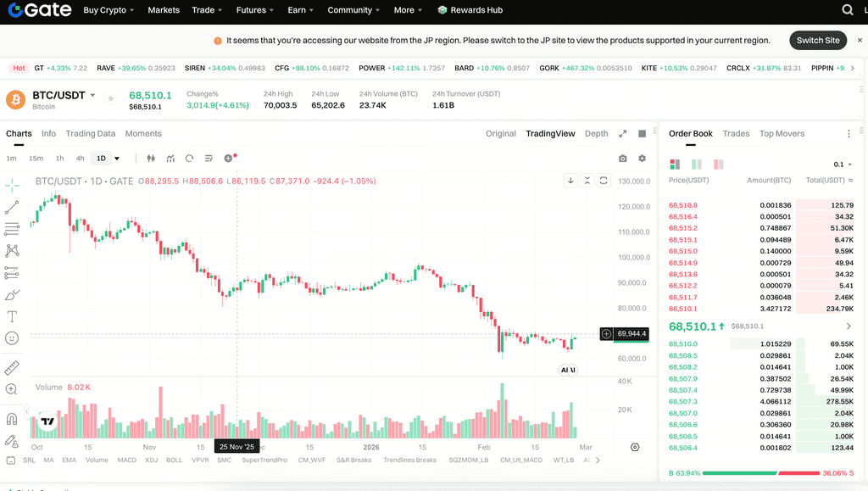This screenshot has width=868, height=491.
Task: Select the pattern drawing tool
Action: [x=12, y=251]
